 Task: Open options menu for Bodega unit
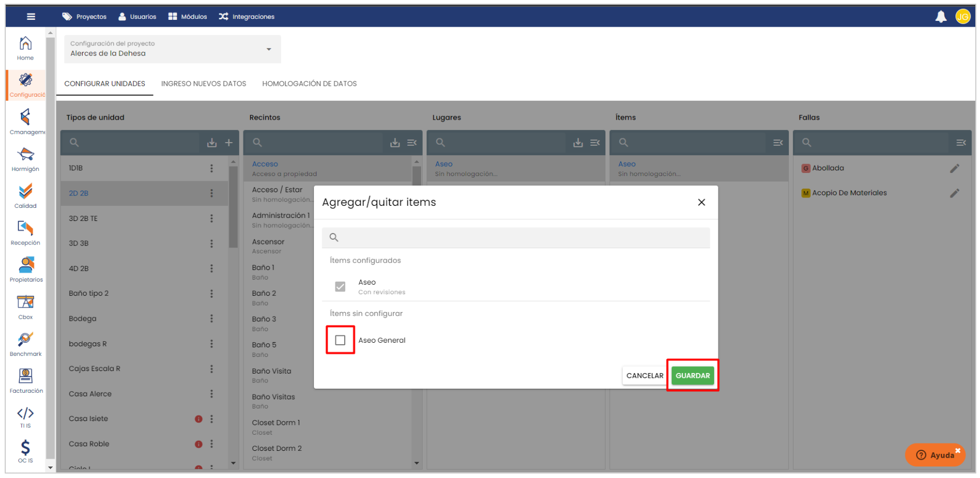[212, 319]
